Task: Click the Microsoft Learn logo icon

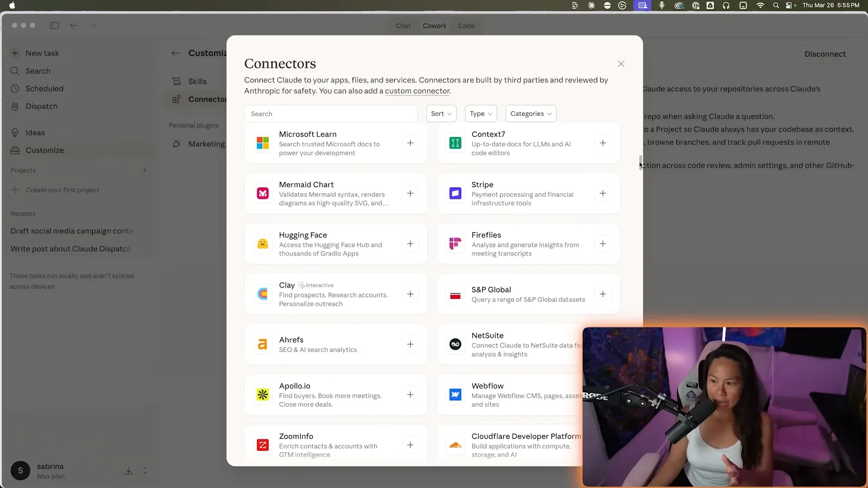Action: 263,143
